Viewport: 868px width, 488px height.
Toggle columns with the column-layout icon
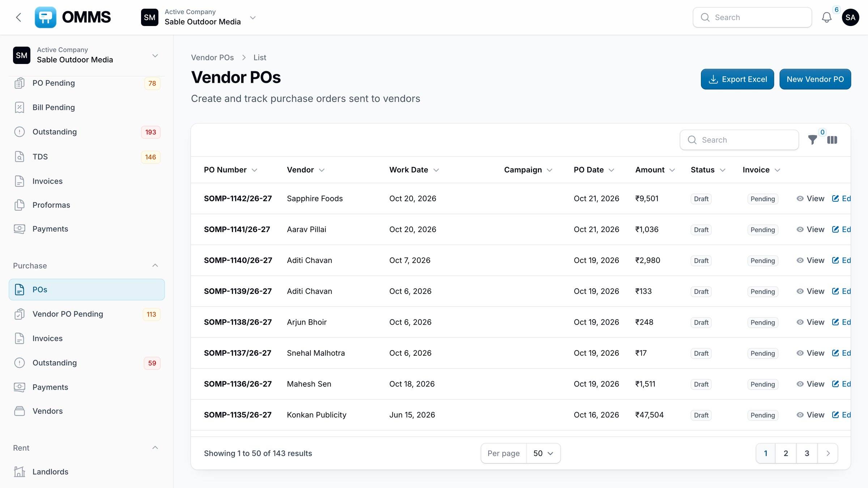pos(832,140)
